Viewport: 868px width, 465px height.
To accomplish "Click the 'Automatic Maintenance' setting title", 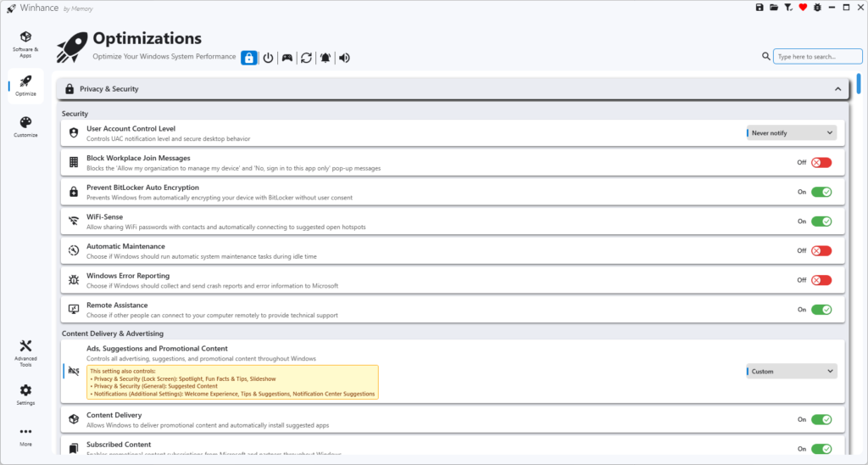I will tap(125, 246).
